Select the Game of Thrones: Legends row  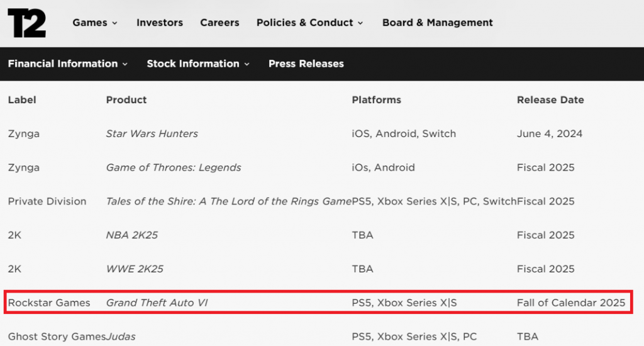173,167
